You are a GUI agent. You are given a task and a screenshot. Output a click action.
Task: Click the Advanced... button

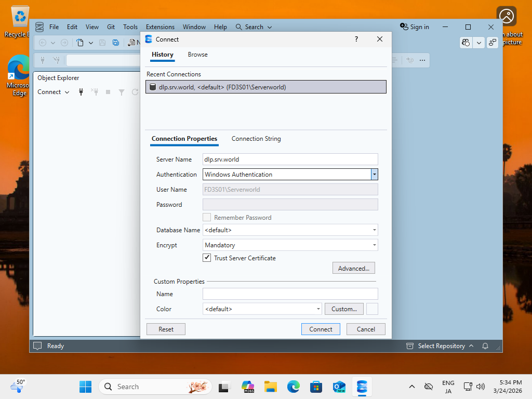point(353,268)
